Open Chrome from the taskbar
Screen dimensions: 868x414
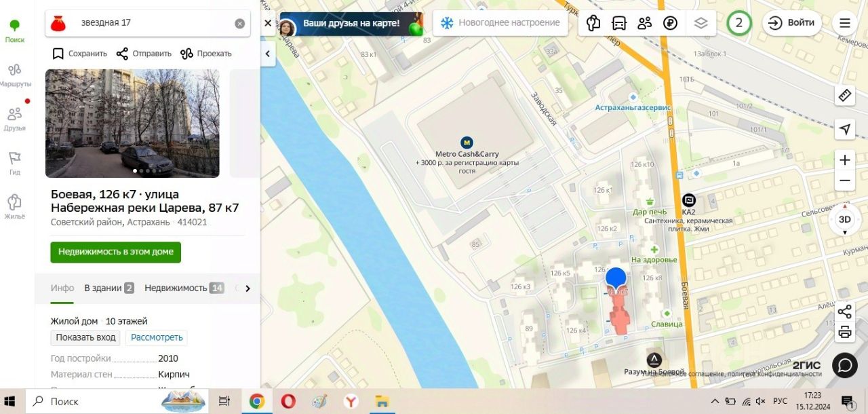tap(256, 402)
